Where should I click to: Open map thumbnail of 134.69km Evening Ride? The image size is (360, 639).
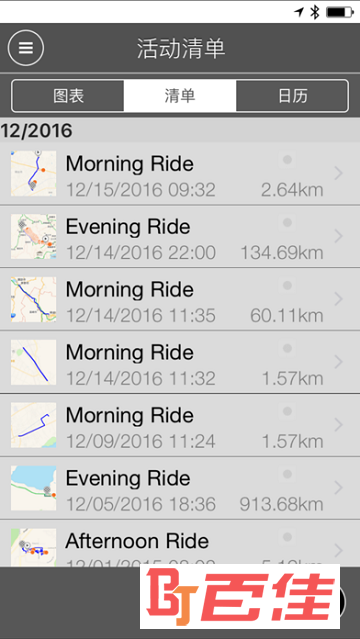(33, 236)
